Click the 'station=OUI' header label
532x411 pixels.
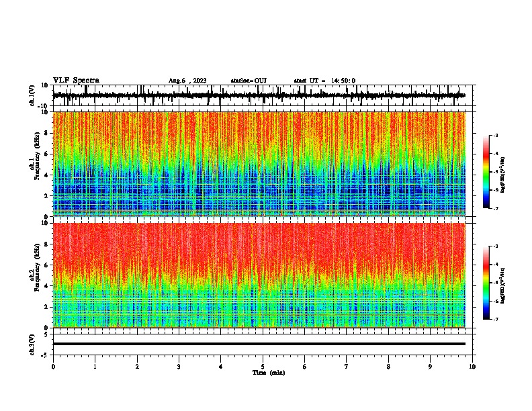[249, 81]
